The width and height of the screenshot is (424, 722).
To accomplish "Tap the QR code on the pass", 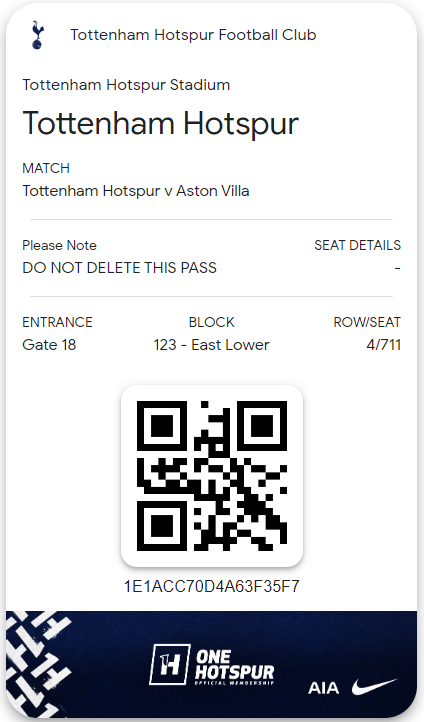I will tap(212, 476).
